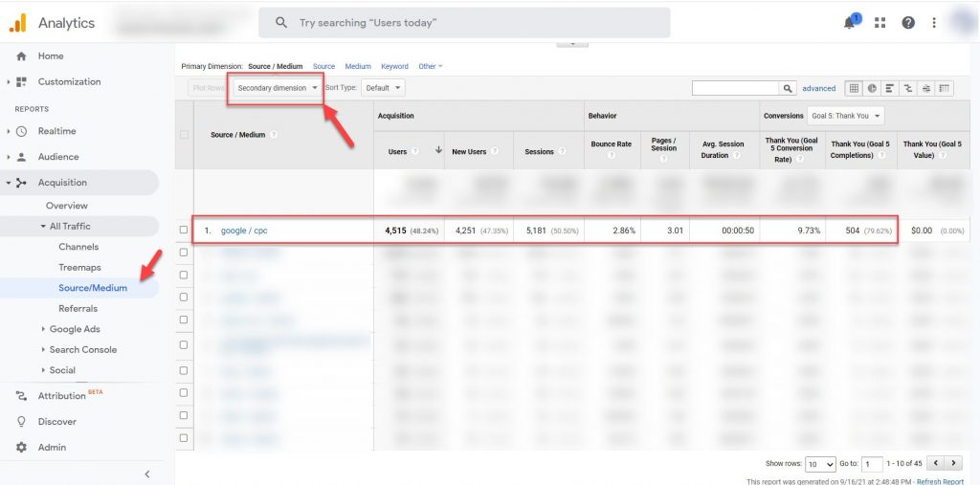Check the second table row checkbox

tap(184, 254)
